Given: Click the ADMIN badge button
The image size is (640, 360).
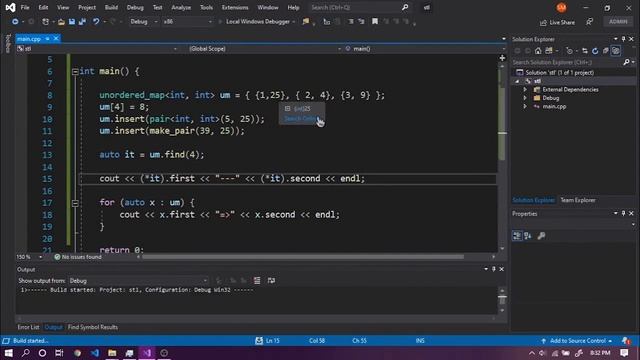Looking at the screenshot, I should pos(618,22).
